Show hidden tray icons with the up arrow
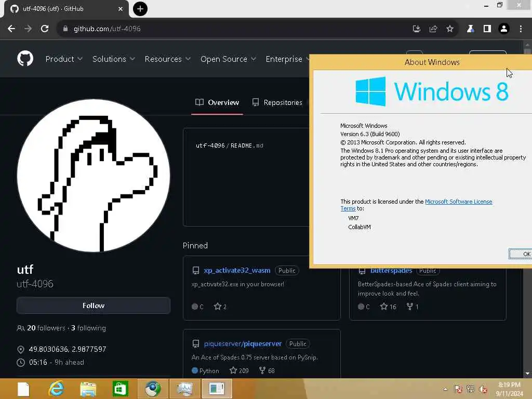532x399 pixels. (445, 389)
